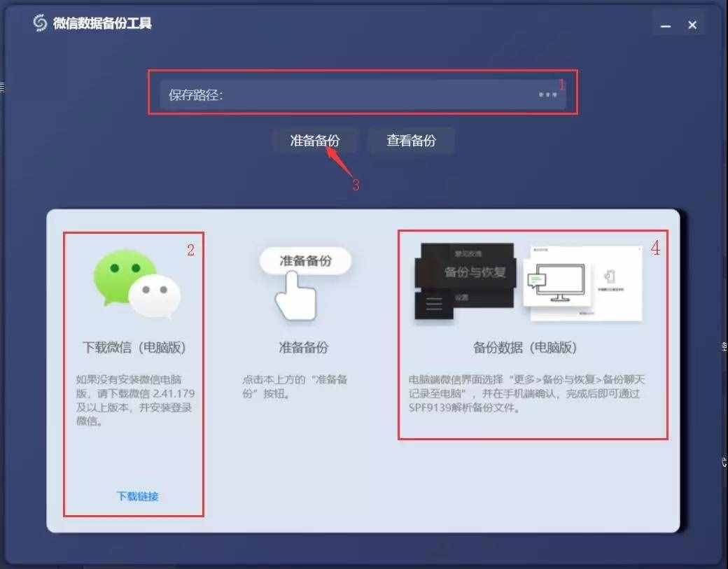The width and height of the screenshot is (728, 569).
Task: Click the dark 备份与恢复 menu illustration
Action: tap(465, 281)
